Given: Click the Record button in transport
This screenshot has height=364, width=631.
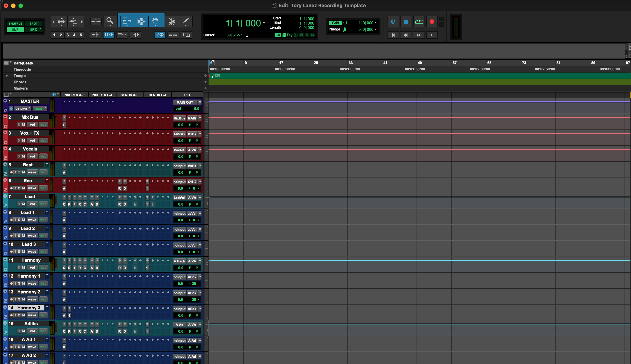Looking at the screenshot, I should 432,22.
